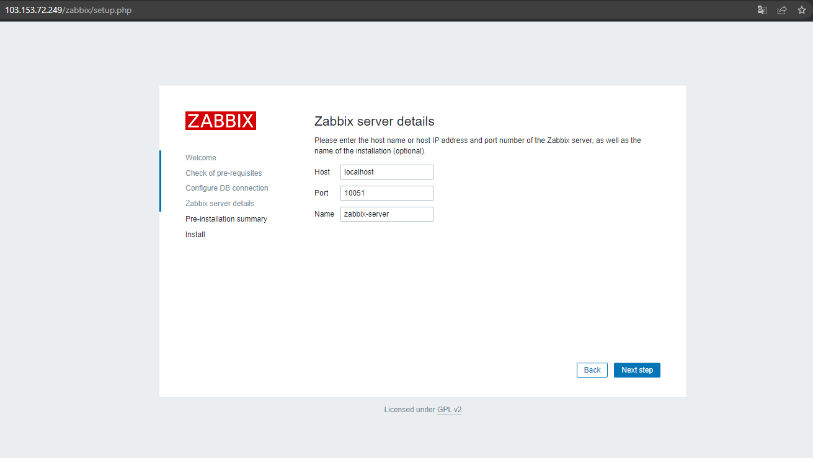
Task: Click the translate page icon in address bar
Action: (x=762, y=10)
